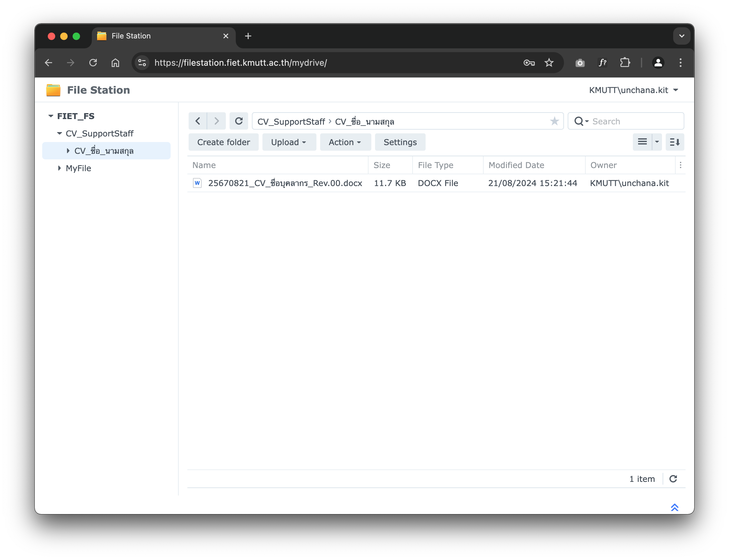Select FIET_FS in the sidebar
Image resolution: width=729 pixels, height=560 pixels.
coord(76,116)
